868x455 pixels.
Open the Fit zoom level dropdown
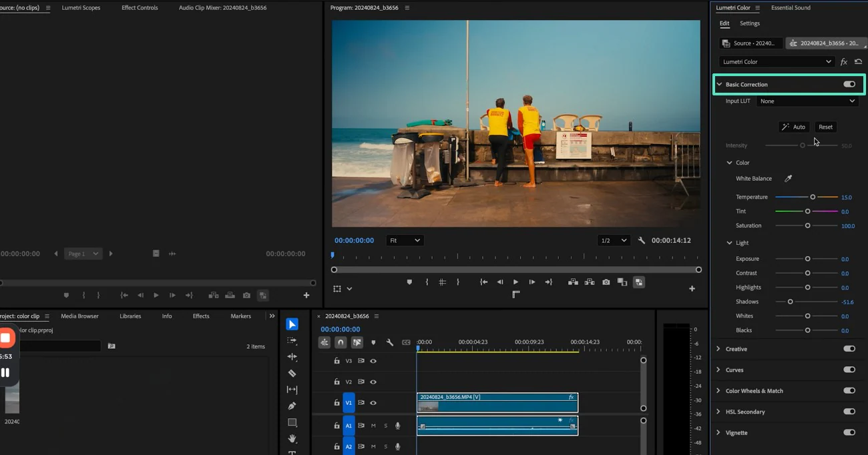[x=405, y=240]
